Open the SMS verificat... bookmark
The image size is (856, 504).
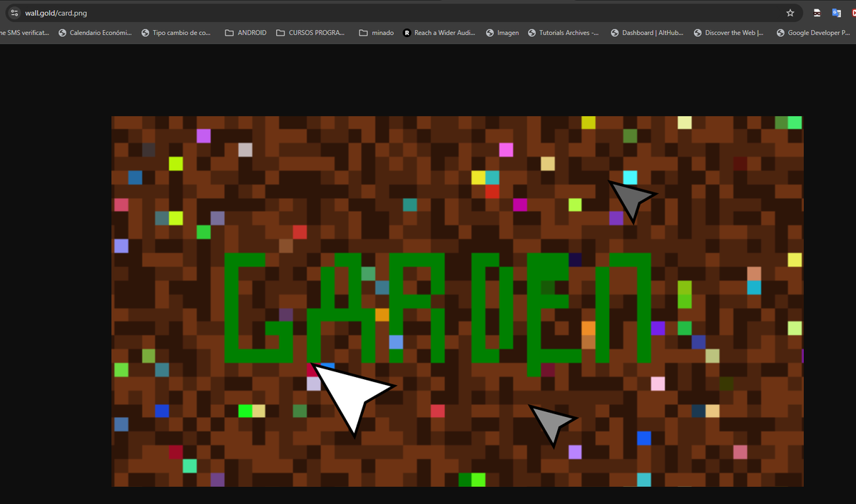(x=25, y=33)
